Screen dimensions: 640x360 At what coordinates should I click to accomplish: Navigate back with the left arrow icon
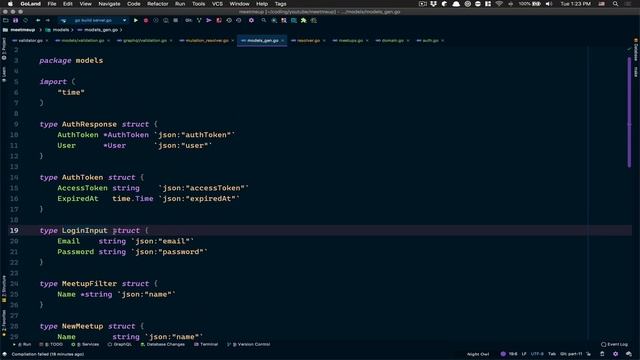pos(38,20)
